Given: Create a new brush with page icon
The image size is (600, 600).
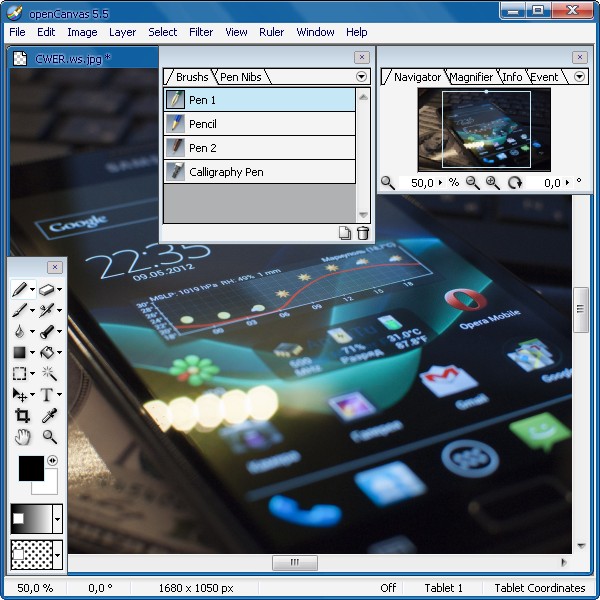Looking at the screenshot, I should (x=345, y=233).
